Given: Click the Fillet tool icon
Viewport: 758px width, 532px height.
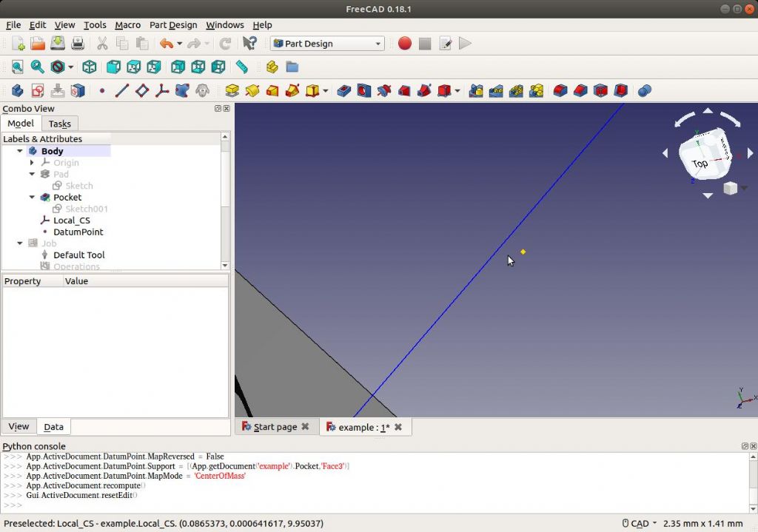Looking at the screenshot, I should pos(560,90).
